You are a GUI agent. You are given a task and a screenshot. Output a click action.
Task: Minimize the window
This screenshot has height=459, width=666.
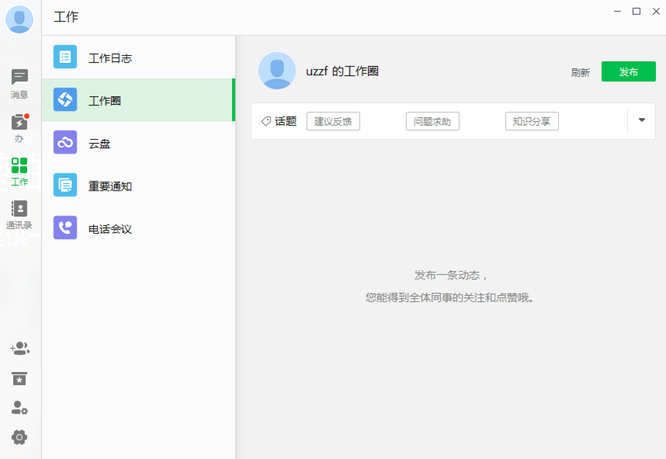pyautogui.click(x=617, y=11)
